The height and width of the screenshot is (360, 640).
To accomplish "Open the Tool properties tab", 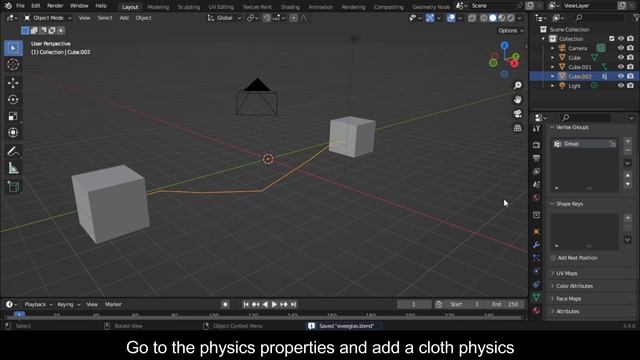I will pyautogui.click(x=536, y=129).
